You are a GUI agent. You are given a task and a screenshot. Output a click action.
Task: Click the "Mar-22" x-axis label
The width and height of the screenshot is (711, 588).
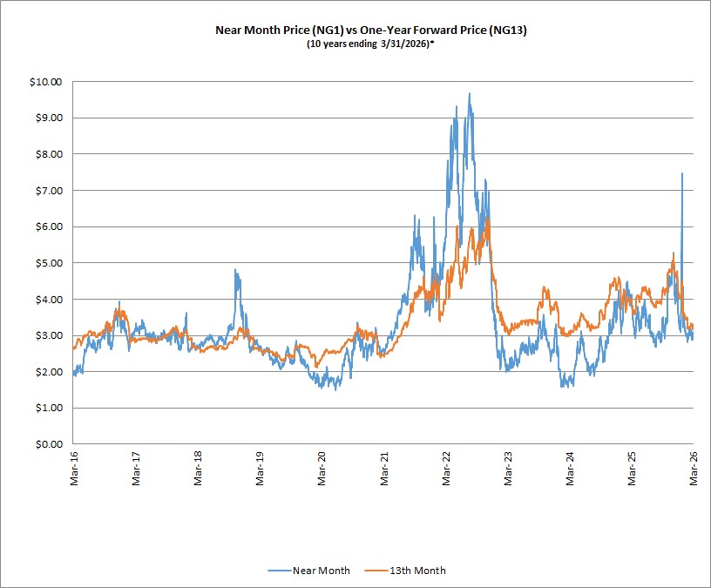(x=446, y=469)
